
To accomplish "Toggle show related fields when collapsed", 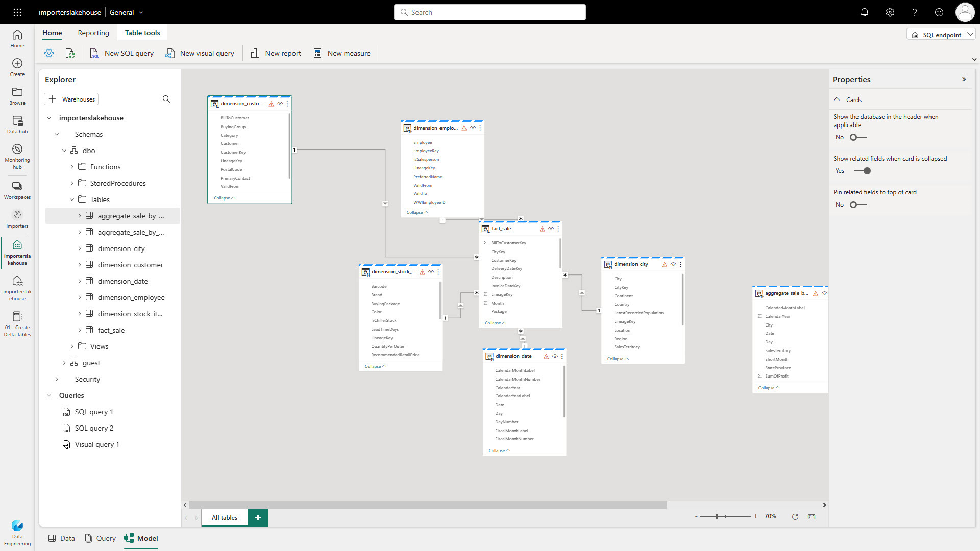I will 862,171.
